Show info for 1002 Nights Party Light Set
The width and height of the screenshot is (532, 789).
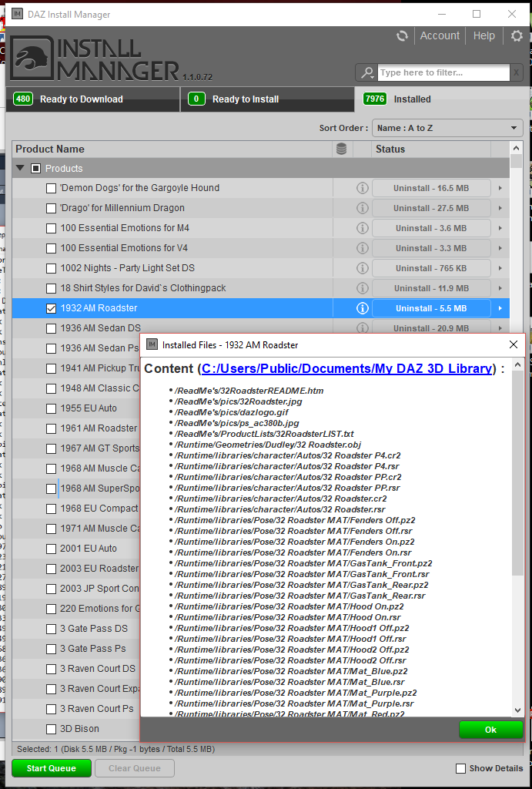[x=362, y=268]
